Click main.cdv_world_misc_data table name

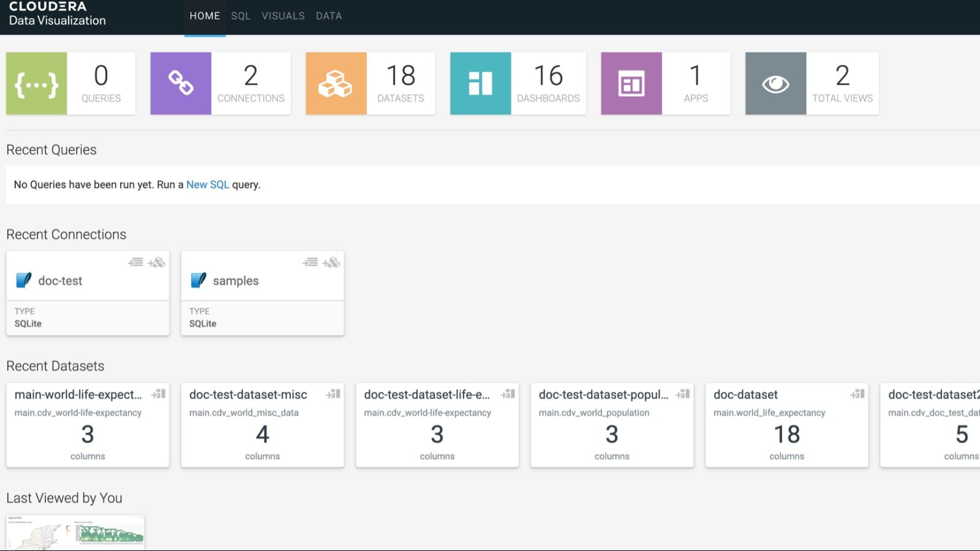[244, 413]
